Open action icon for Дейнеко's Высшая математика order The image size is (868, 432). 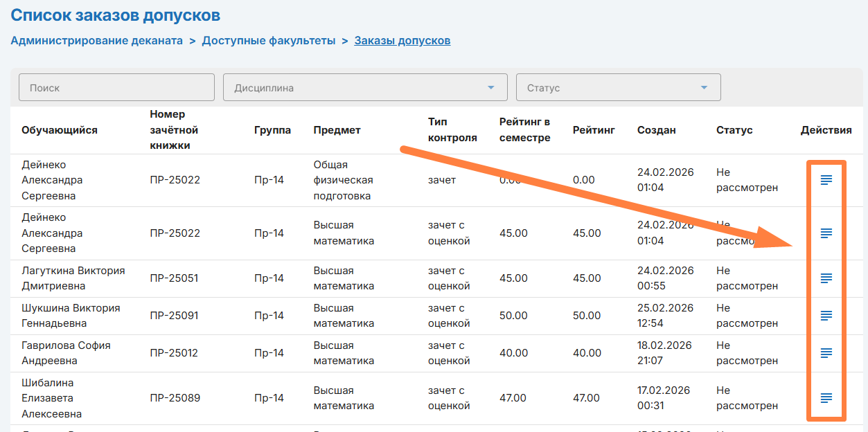[826, 233]
